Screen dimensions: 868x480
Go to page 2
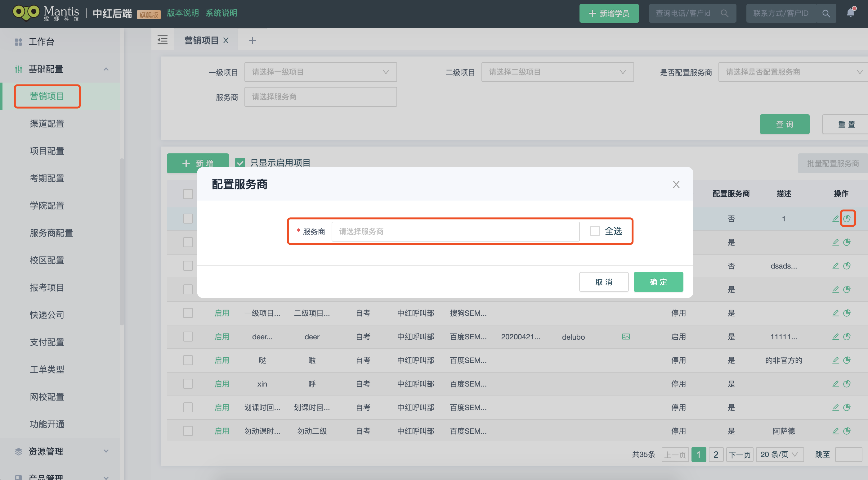tap(716, 454)
